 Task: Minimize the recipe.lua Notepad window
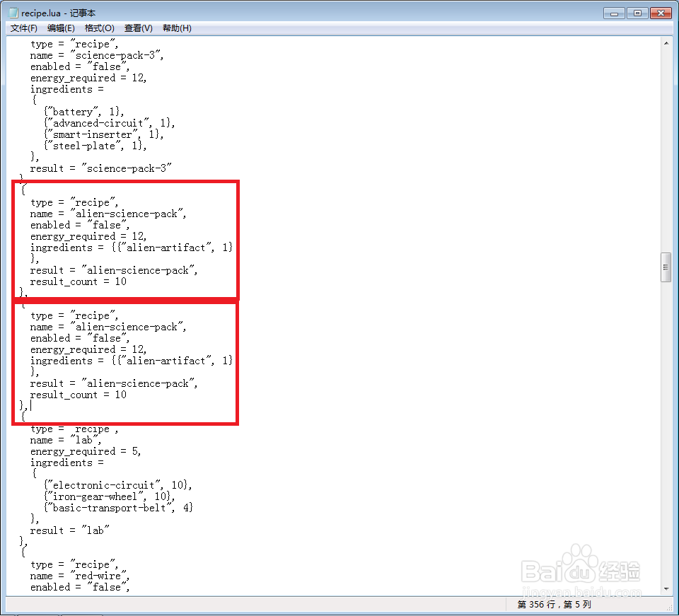[x=614, y=13]
